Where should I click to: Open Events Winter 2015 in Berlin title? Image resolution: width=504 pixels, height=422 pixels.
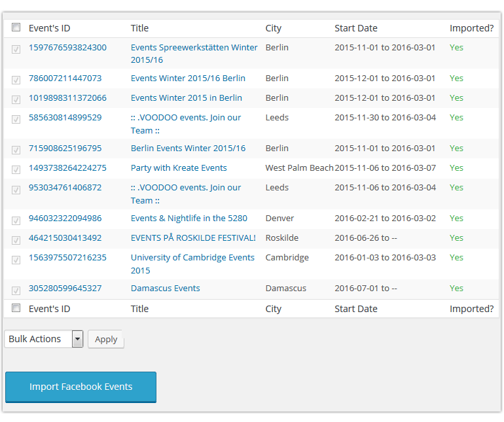click(x=187, y=97)
